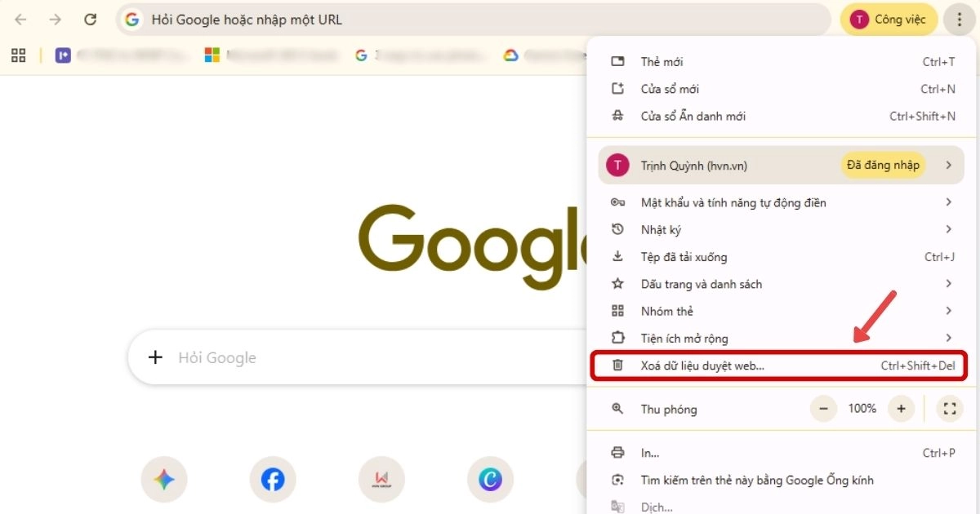Open the Canva shortcut tile
Viewport: 980px width, 514px height.
coord(490,480)
